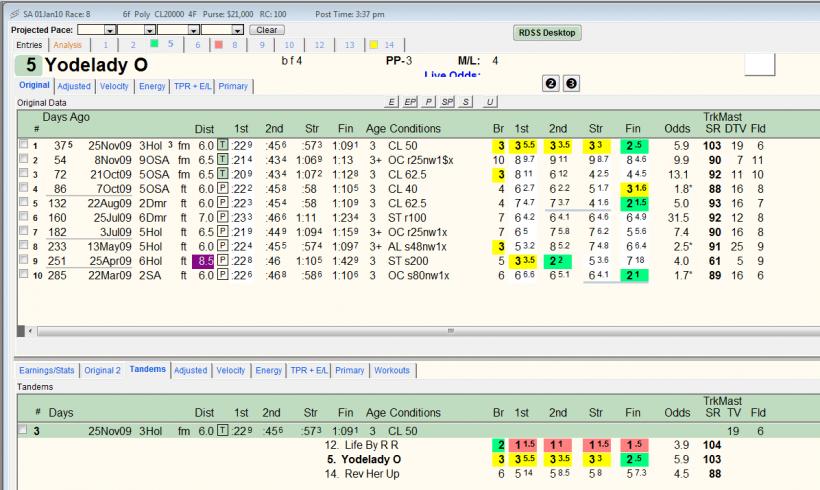The image size is (820, 490).
Task: Open the upper Original data tab
Action: click(35, 85)
